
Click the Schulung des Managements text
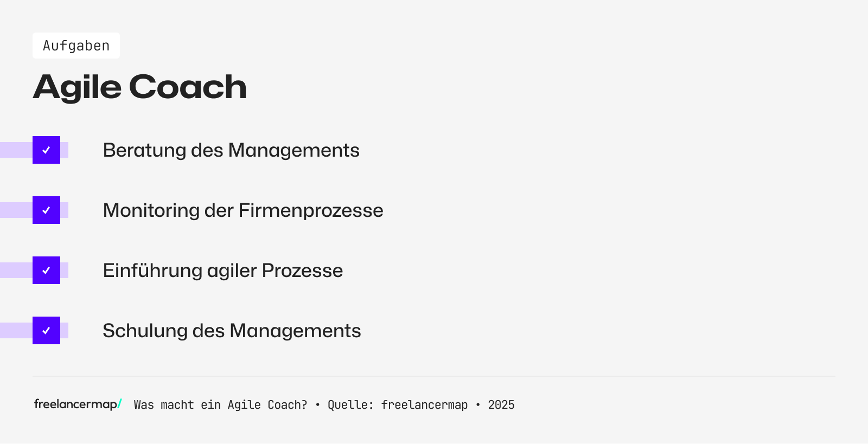pyautogui.click(x=232, y=331)
